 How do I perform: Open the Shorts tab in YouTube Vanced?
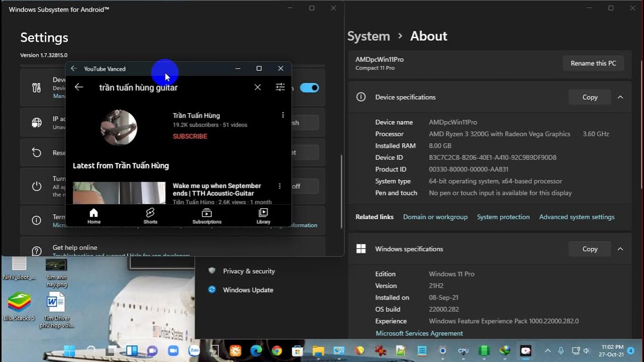150,216
